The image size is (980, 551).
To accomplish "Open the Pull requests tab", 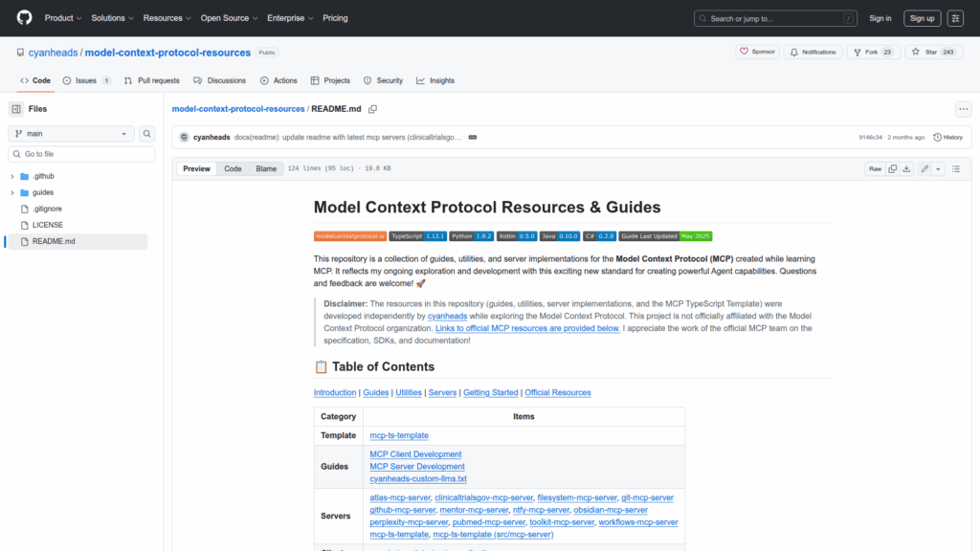I will pos(151,80).
